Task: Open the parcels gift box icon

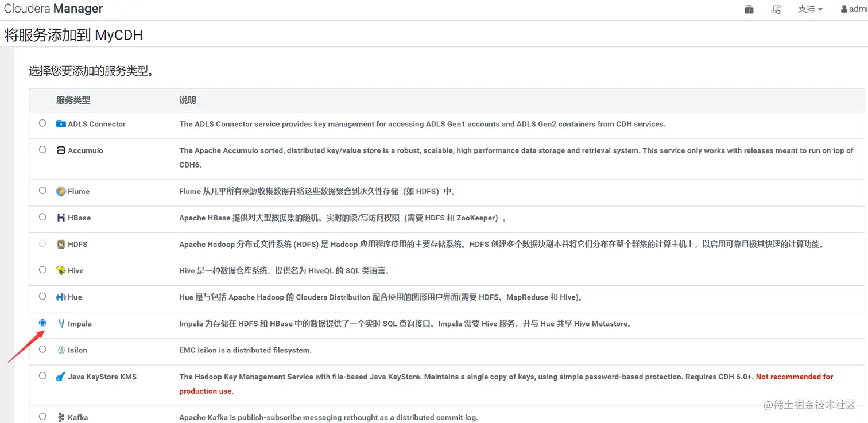Action: (749, 9)
